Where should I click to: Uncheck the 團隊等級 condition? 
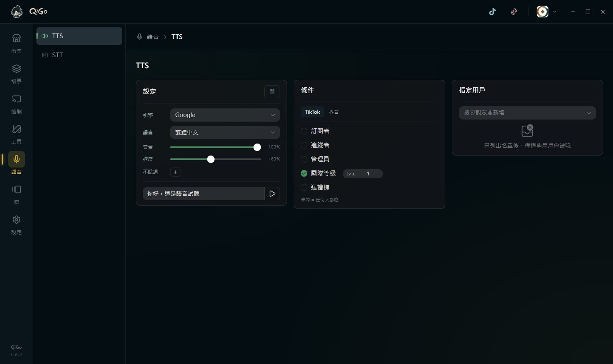click(304, 173)
